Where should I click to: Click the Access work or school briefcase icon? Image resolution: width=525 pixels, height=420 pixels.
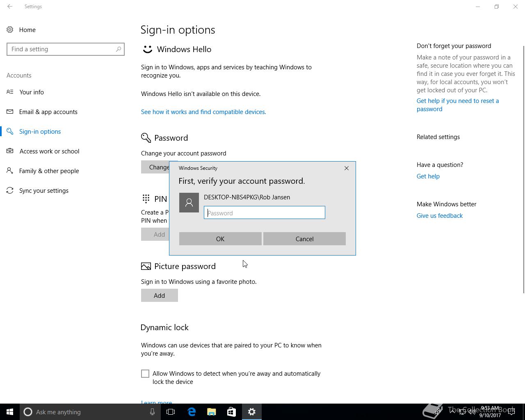pos(10,151)
